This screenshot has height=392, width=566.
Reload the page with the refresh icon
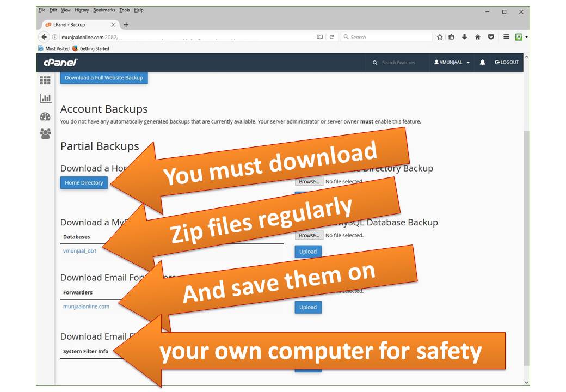[332, 37]
